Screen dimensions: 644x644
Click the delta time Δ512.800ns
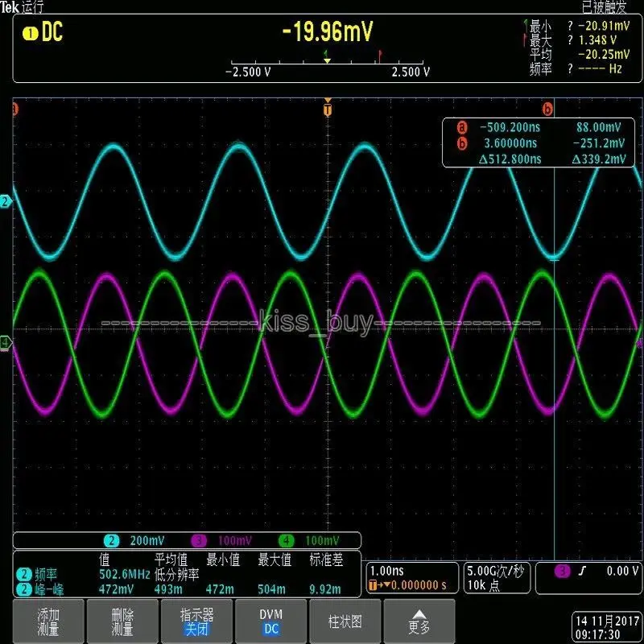coord(510,159)
